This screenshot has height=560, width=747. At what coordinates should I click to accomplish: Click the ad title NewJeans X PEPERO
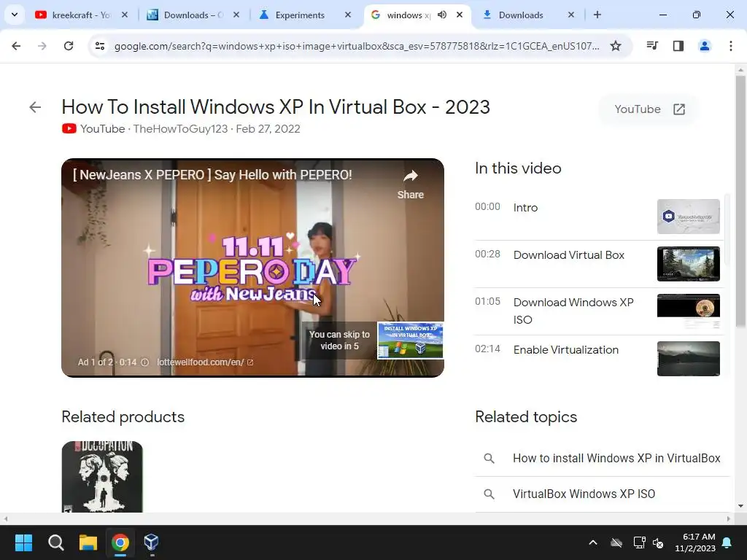[212, 175]
